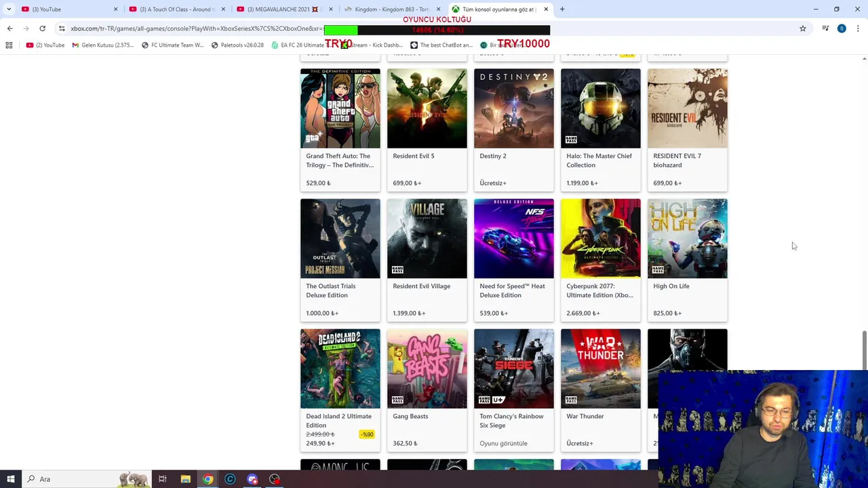Open the Paletools v26.0.28 bookmark
The width and height of the screenshot is (868, 488).
click(x=237, y=45)
